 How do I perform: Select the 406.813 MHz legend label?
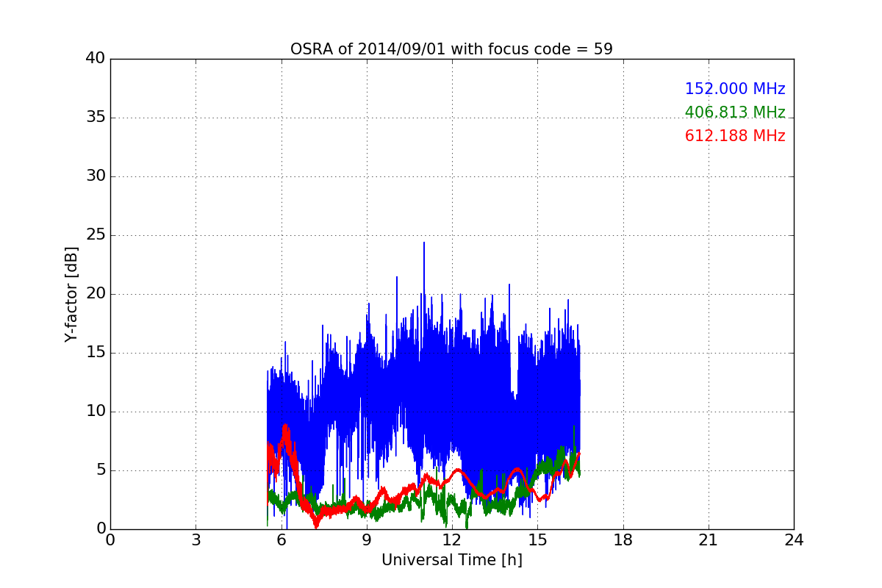click(x=735, y=112)
